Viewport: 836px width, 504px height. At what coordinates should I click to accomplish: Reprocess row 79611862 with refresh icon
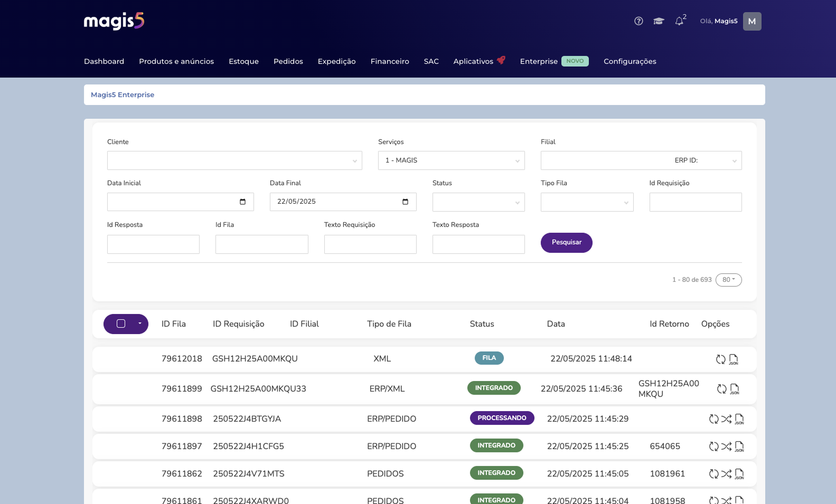(x=714, y=474)
